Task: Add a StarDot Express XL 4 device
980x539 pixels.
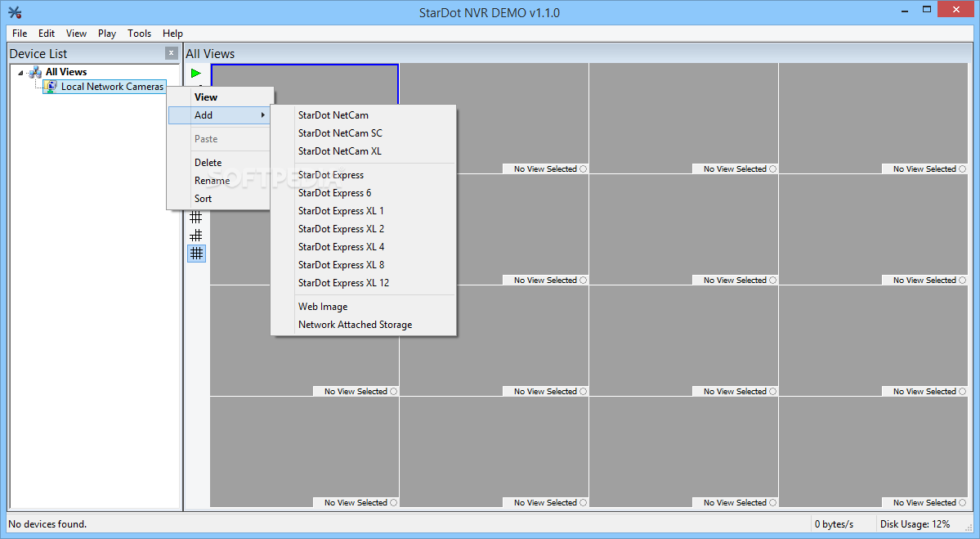Action: coord(364,247)
